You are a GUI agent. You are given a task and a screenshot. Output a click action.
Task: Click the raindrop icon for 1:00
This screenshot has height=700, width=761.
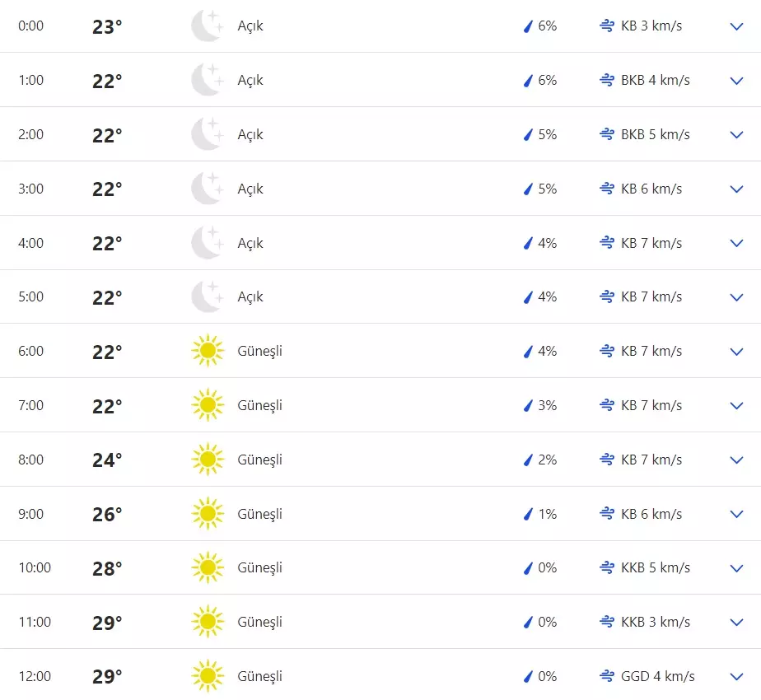click(528, 81)
